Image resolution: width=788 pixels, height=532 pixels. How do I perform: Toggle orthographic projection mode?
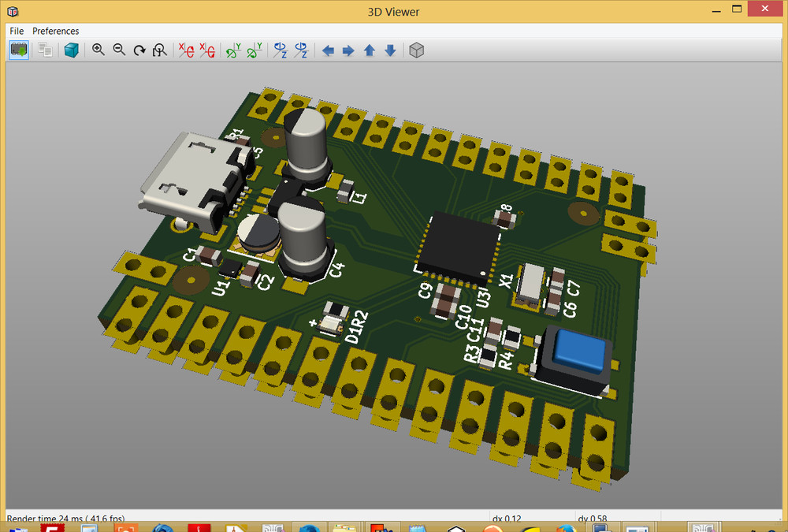pyautogui.click(x=416, y=50)
